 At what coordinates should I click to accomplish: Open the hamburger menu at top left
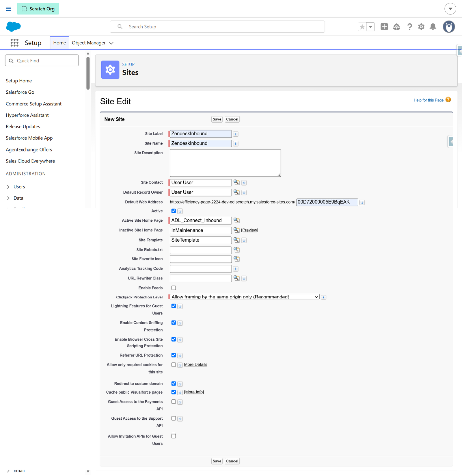[9, 9]
